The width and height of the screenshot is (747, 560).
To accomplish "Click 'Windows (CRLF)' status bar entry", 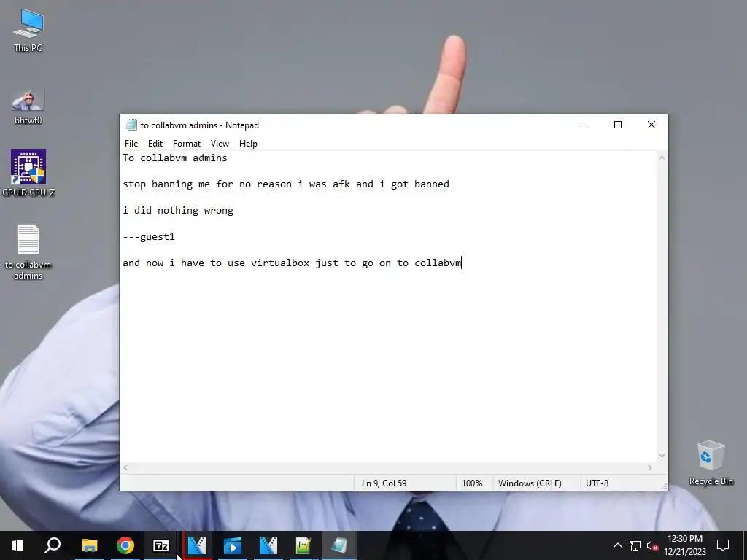I will tap(530, 483).
